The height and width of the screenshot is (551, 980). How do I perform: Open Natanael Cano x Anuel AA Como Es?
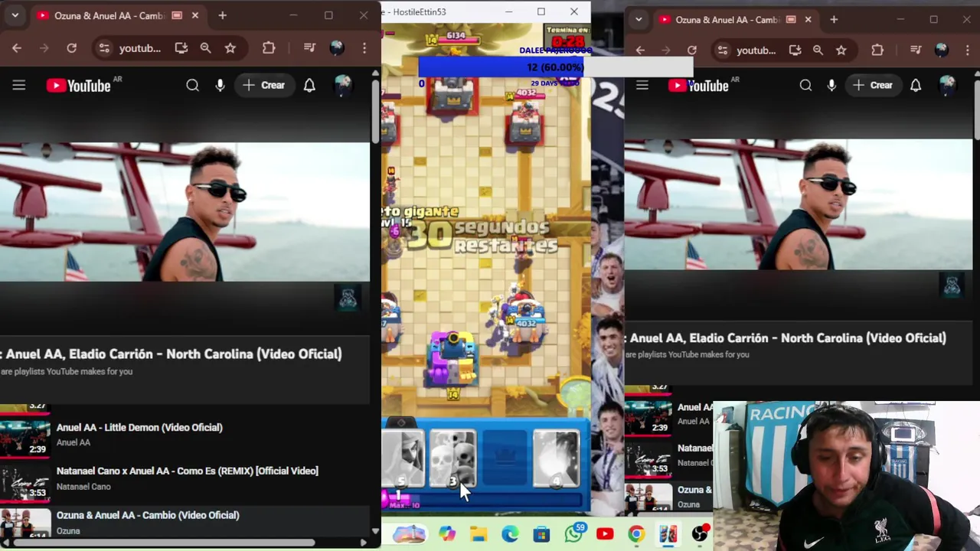coord(188,471)
